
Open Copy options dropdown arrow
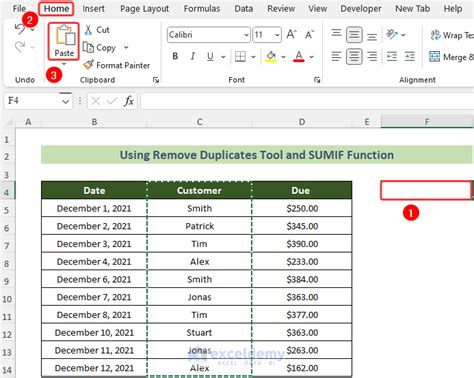point(126,47)
